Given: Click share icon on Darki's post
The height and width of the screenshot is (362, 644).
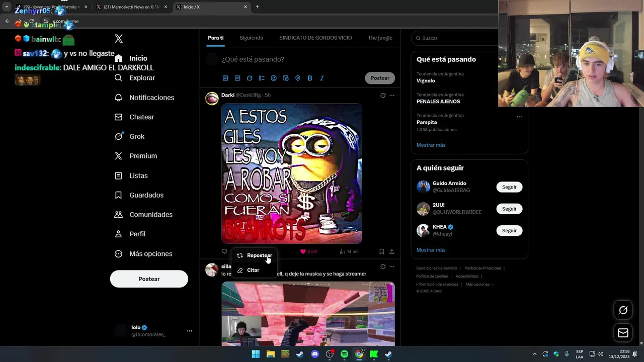Looking at the screenshot, I should click(392, 251).
